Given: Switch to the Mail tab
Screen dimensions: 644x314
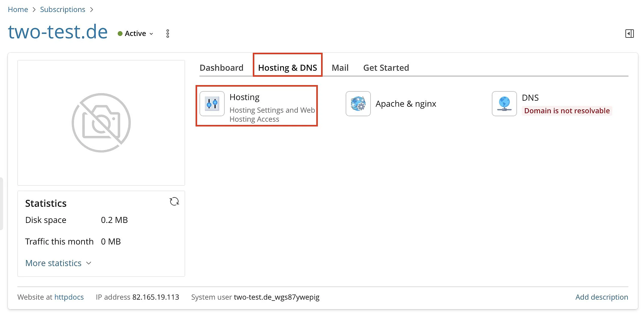Looking at the screenshot, I should point(340,68).
